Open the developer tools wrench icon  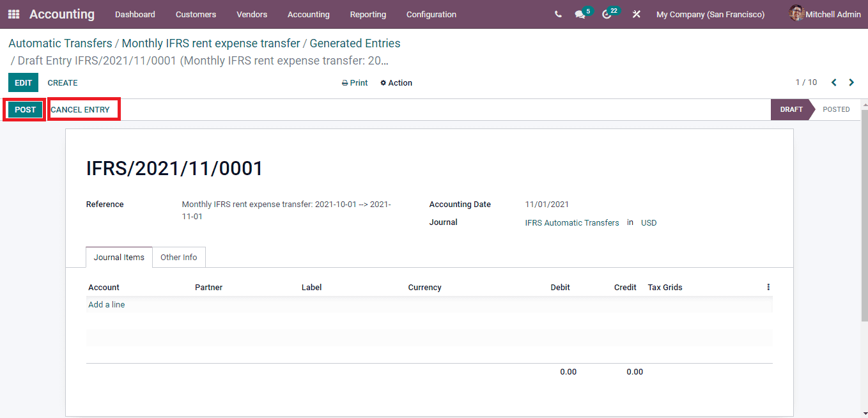tap(636, 14)
